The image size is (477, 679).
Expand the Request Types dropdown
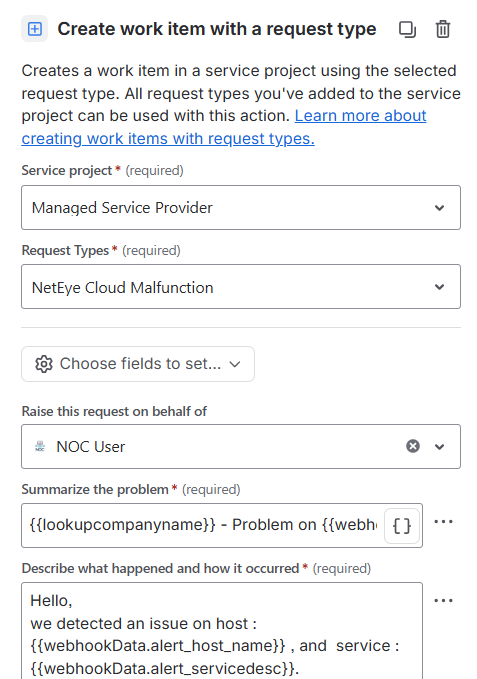coord(241,287)
